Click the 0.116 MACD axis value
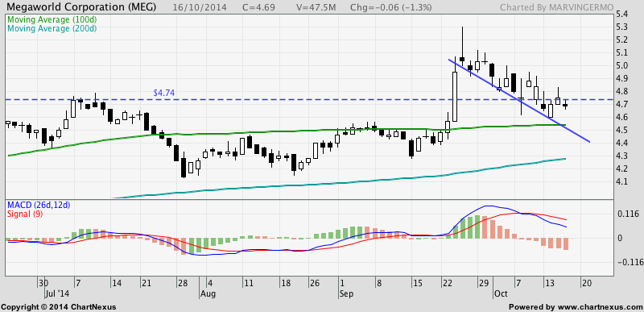 point(629,214)
